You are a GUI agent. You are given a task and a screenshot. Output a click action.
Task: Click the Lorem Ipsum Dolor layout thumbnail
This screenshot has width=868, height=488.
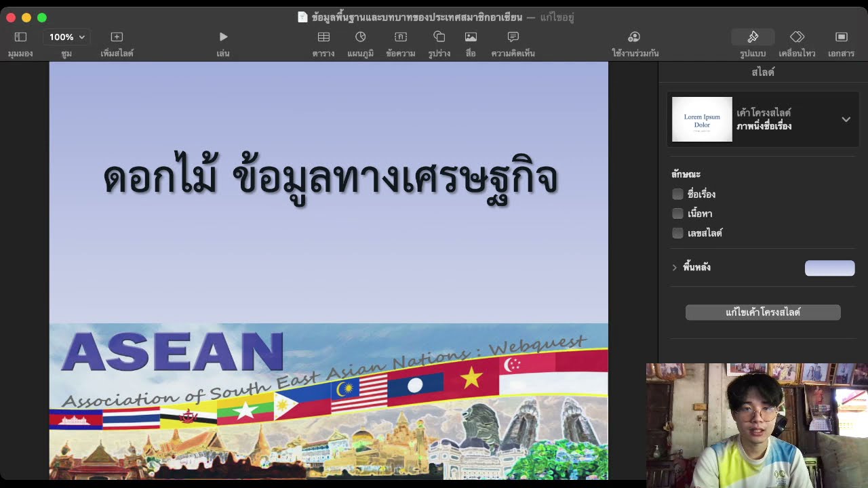tap(702, 119)
